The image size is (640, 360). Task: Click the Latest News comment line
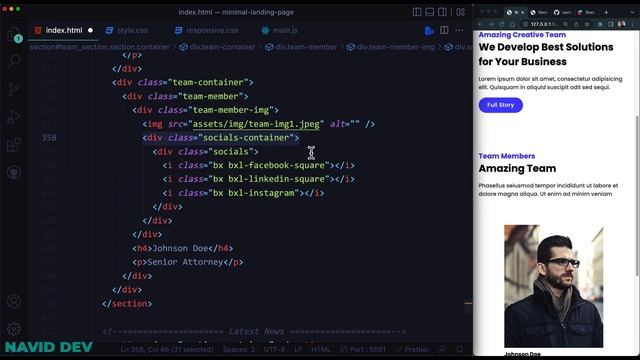(254, 331)
